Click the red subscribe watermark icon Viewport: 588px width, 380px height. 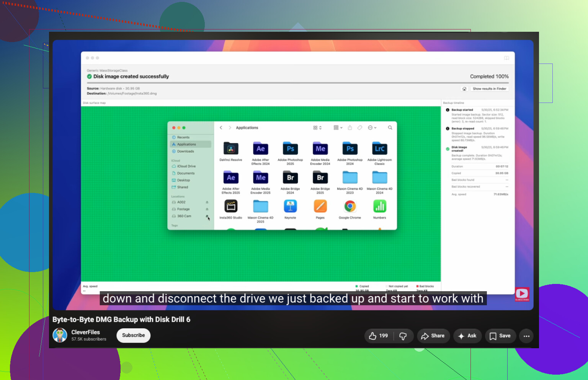pos(522,294)
